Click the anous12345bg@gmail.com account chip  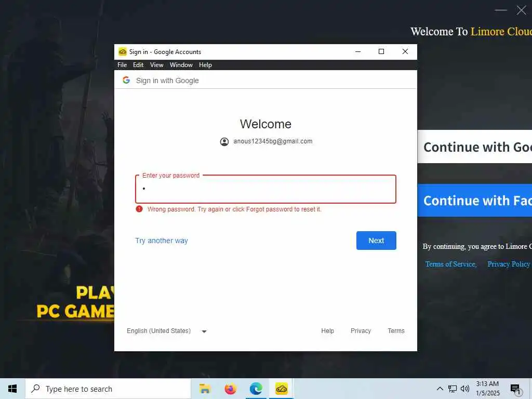(266, 141)
